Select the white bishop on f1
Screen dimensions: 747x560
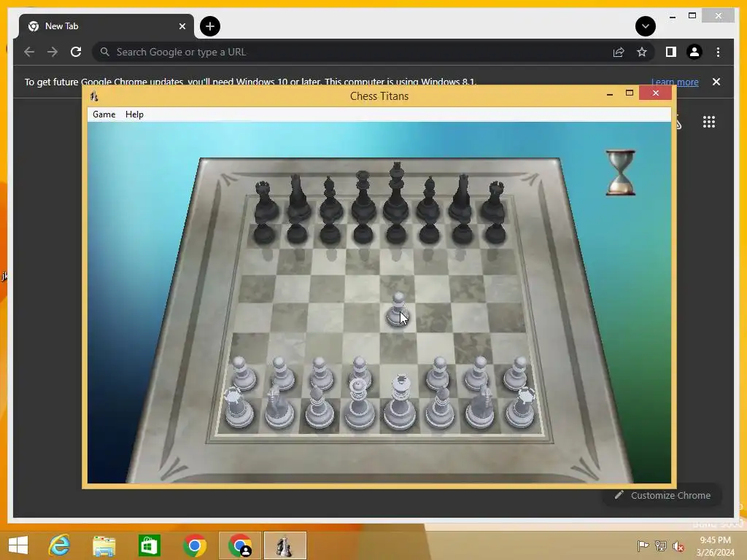tap(440, 408)
